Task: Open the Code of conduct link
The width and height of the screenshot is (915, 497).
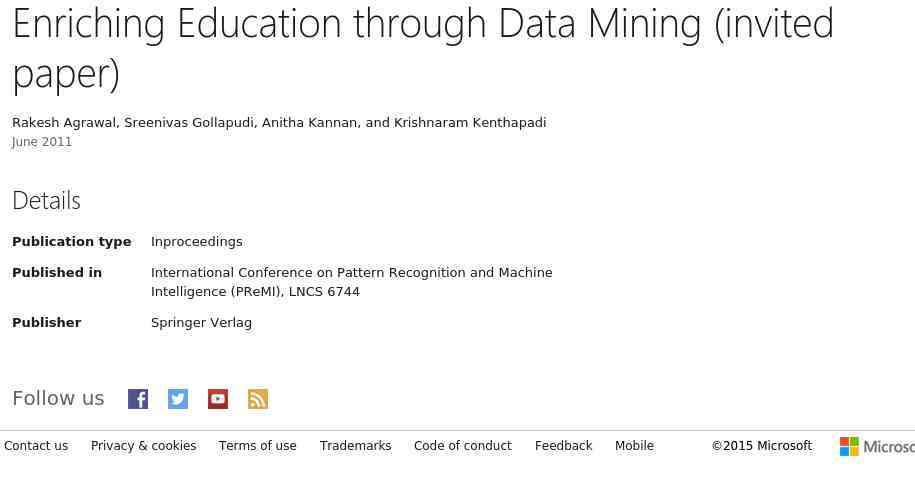Action: coord(462,446)
